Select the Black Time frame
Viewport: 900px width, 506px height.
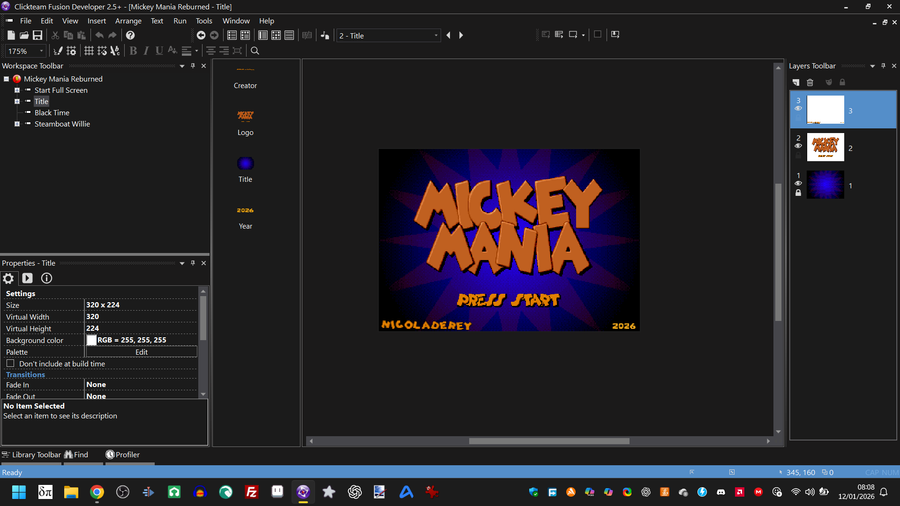pyautogui.click(x=52, y=112)
